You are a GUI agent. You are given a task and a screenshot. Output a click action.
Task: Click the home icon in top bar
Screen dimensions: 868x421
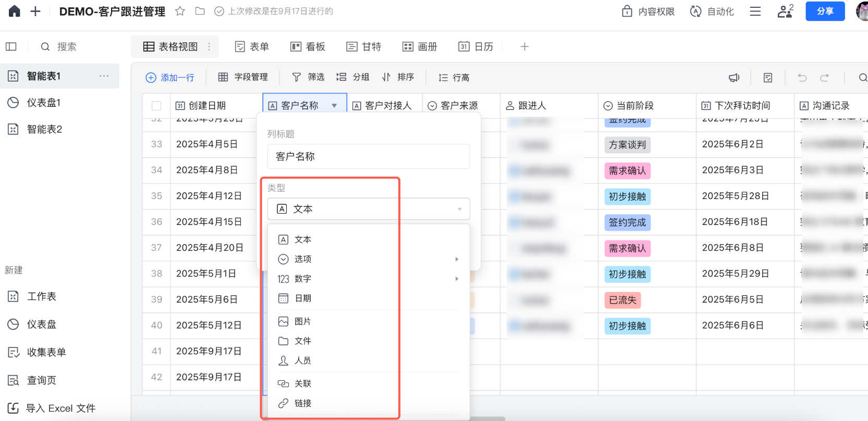pyautogui.click(x=15, y=11)
